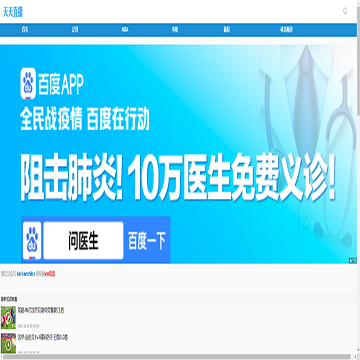This screenshot has width=360, height=360.
Task: Click the small ad badge on banner corner
Action: (x=353, y=260)
